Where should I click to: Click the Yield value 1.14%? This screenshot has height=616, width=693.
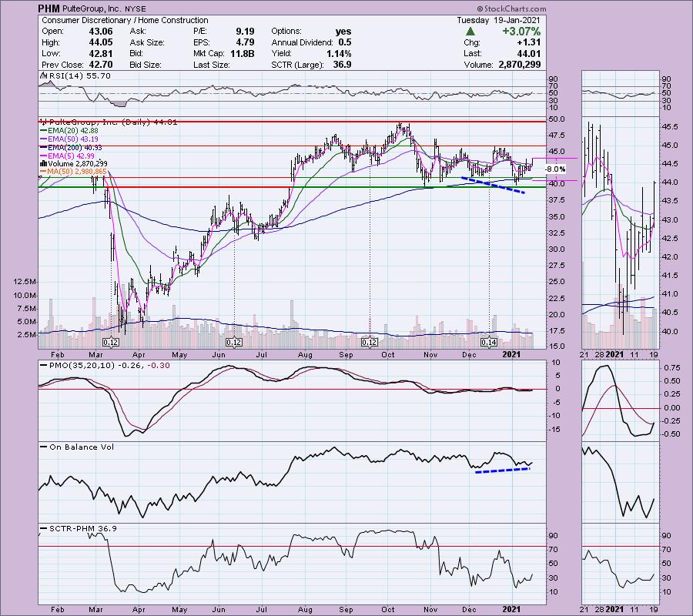coord(338,53)
